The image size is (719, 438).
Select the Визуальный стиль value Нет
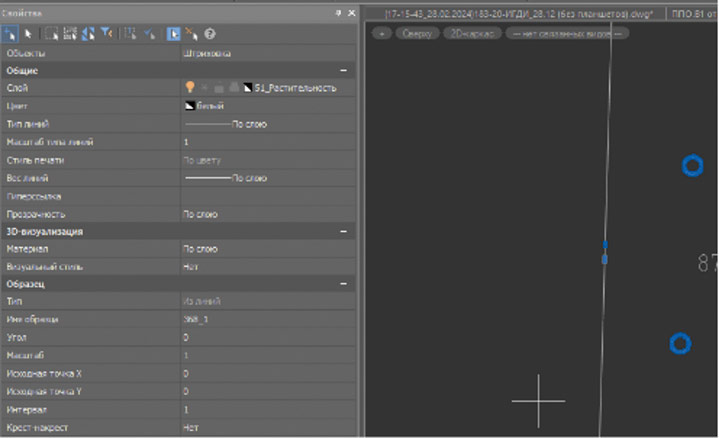pos(269,267)
